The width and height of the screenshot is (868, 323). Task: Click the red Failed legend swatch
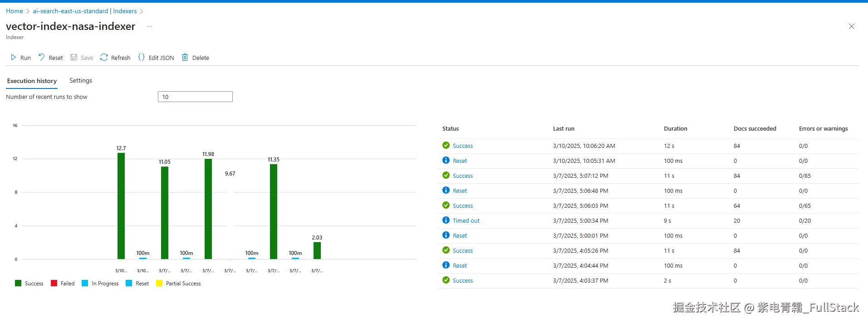[54, 283]
